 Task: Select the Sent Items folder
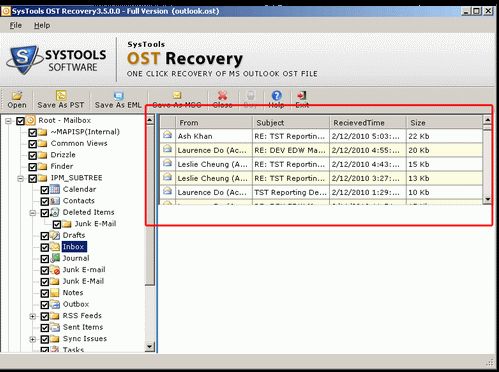pyautogui.click(x=83, y=327)
